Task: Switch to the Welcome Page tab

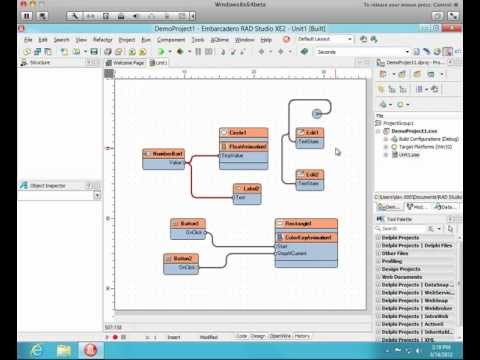Action: 125,63
